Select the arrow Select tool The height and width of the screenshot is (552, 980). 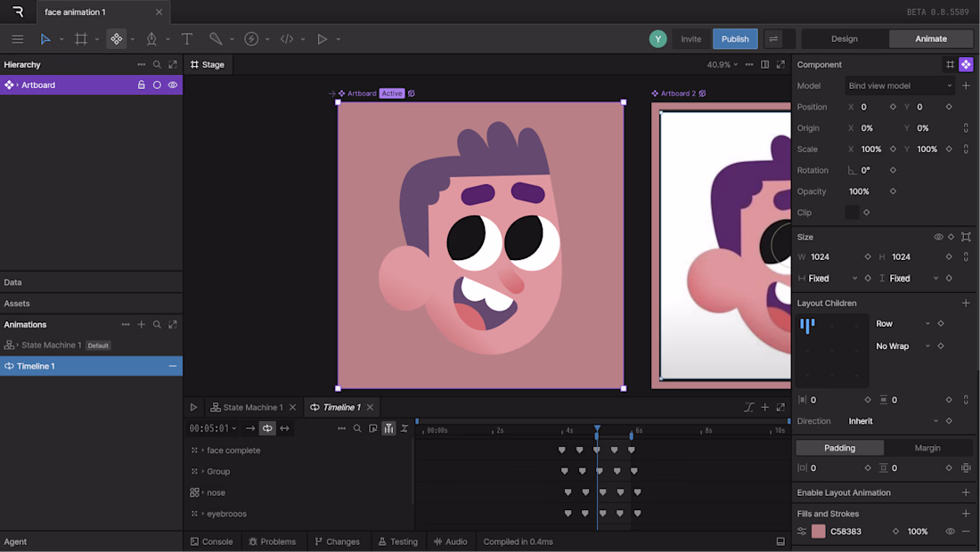tap(45, 38)
